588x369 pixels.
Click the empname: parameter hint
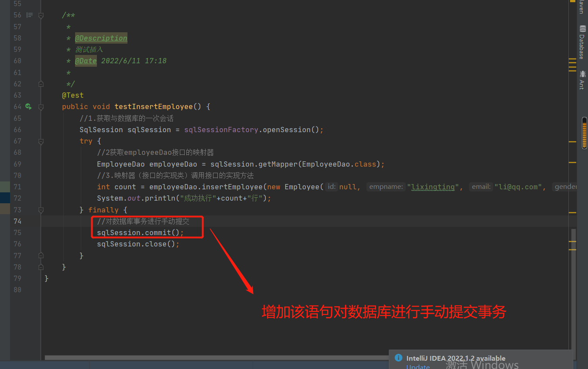click(386, 187)
